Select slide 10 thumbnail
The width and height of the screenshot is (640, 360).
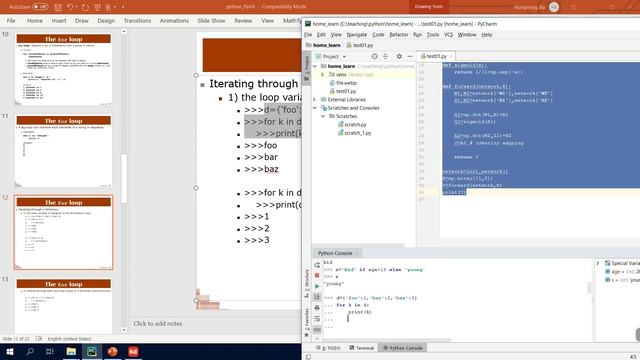(x=64, y=70)
